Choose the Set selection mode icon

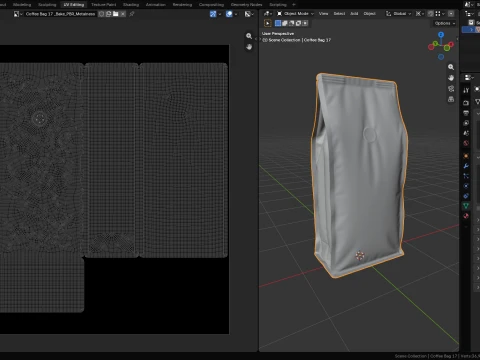[x=278, y=23]
